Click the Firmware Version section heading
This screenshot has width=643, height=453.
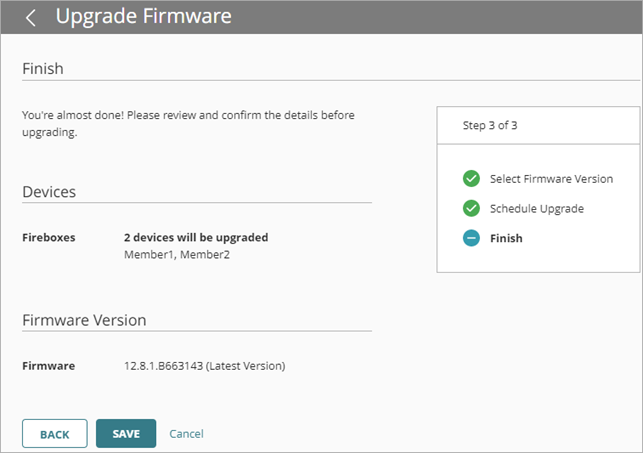tap(84, 320)
